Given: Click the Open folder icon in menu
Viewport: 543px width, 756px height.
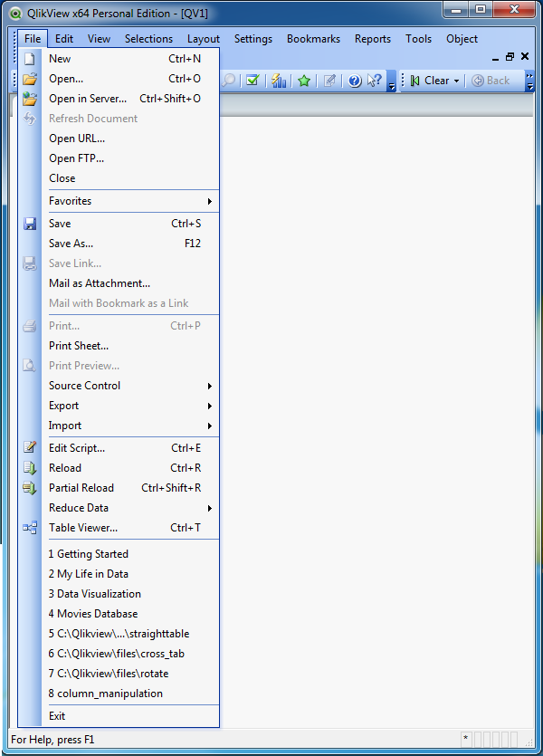Looking at the screenshot, I should point(30,79).
